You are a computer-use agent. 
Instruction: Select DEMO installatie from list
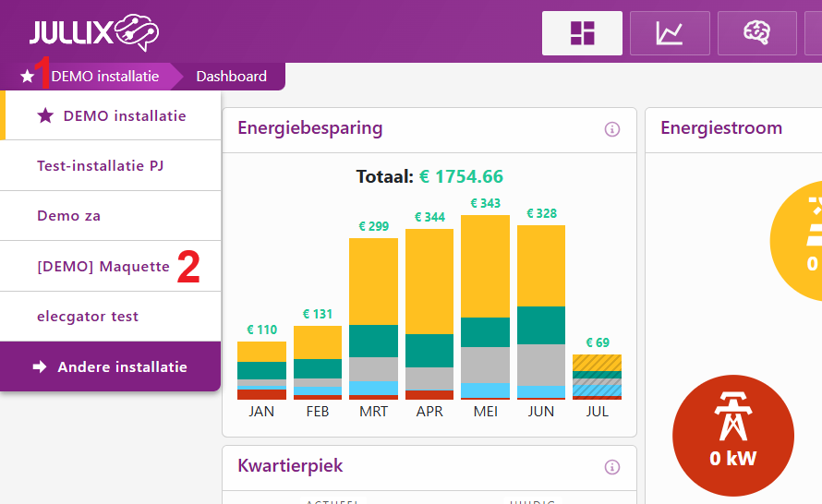coord(124,116)
